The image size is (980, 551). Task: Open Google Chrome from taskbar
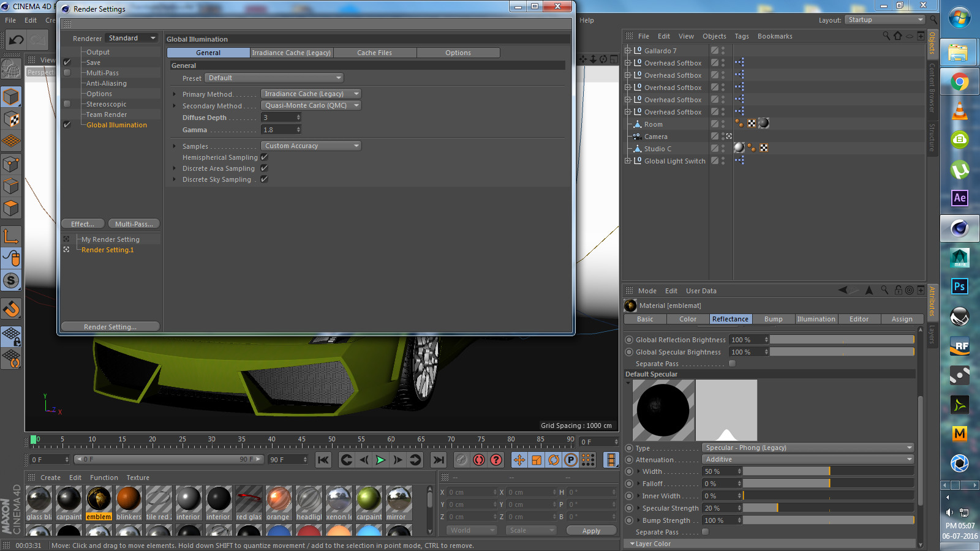[x=960, y=82]
